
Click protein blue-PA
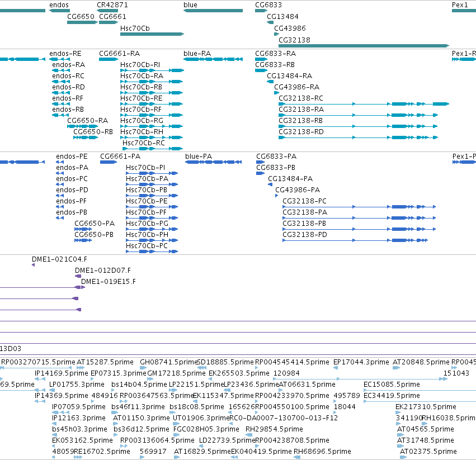click(199, 157)
